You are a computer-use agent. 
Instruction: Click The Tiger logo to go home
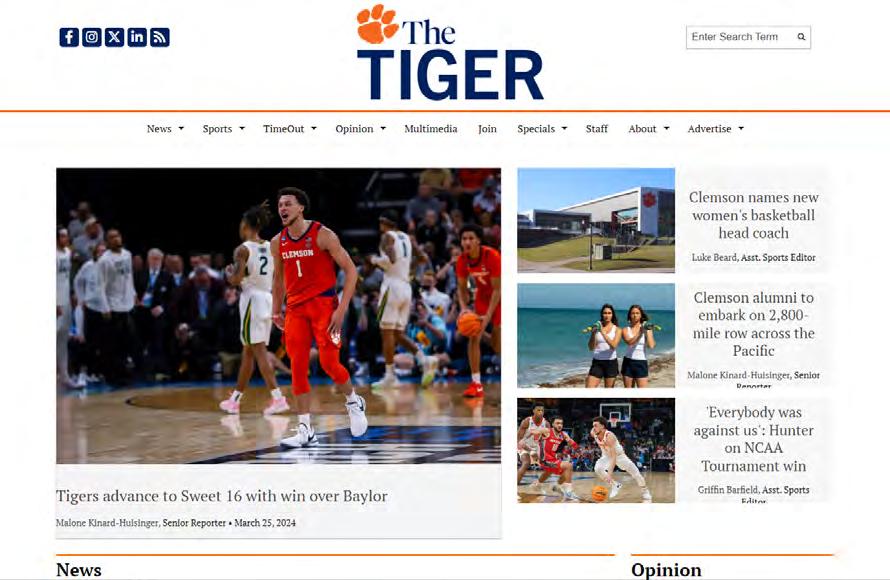click(450, 52)
